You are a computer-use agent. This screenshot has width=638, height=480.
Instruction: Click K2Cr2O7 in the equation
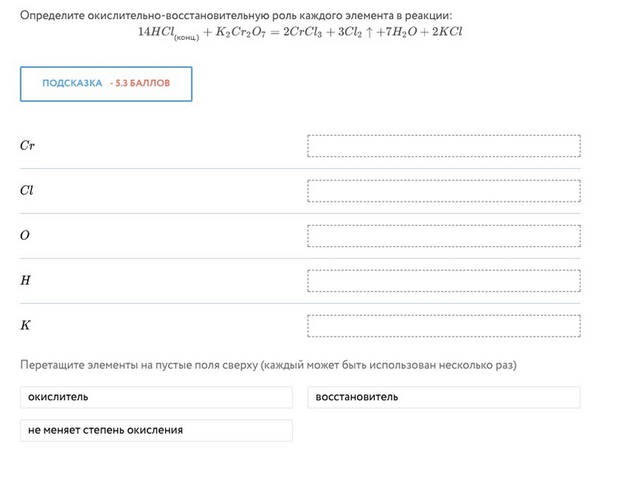point(240,32)
